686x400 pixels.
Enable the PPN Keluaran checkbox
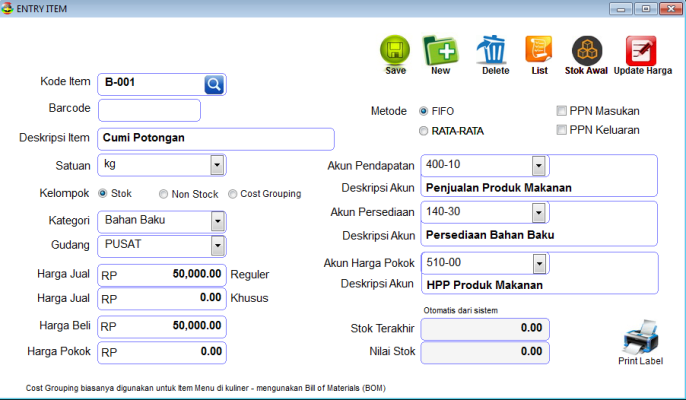tap(561, 130)
